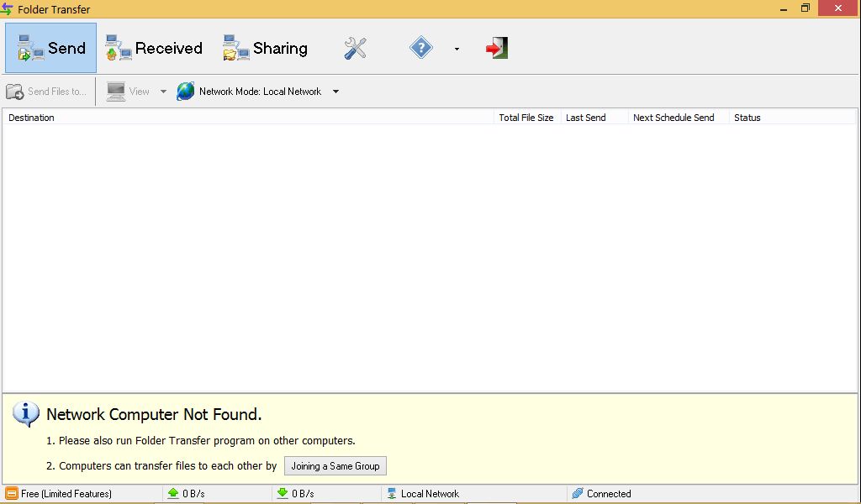861x504 pixels.
Task: Click the Free (Limited Features) status icon
Action: click(12, 494)
